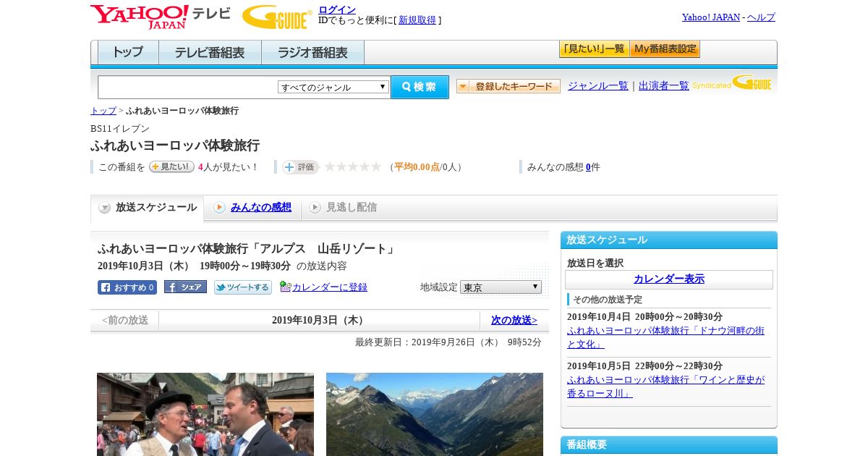Select the 放送スケジュール tab

[x=147, y=208]
